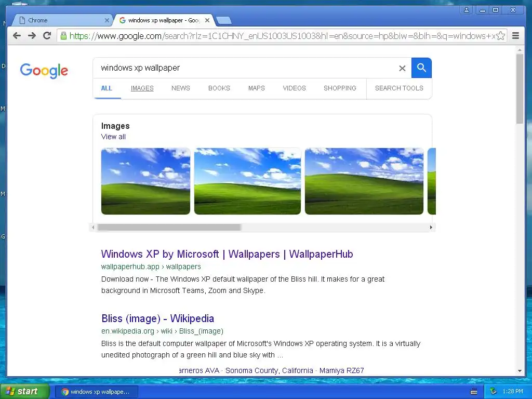Viewport: 532px width, 399px height.
Task: Open 'Bliss (image) - Wikipedia' result
Action: click(158, 318)
